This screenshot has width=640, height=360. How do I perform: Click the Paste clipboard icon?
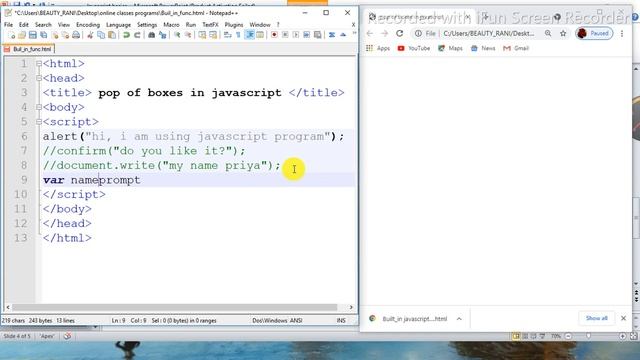coord(111,35)
